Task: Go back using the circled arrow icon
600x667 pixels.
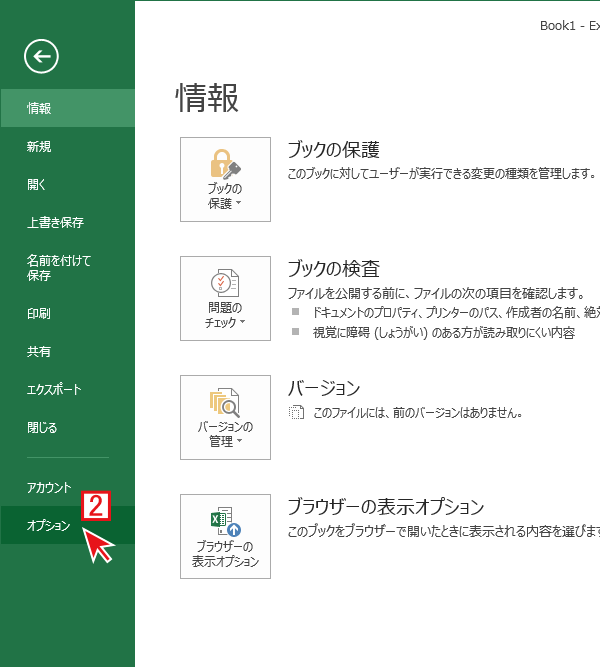Action: [x=41, y=57]
